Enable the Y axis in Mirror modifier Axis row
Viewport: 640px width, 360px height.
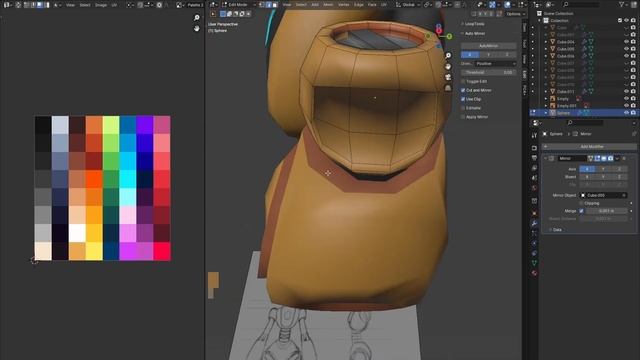[603, 169]
